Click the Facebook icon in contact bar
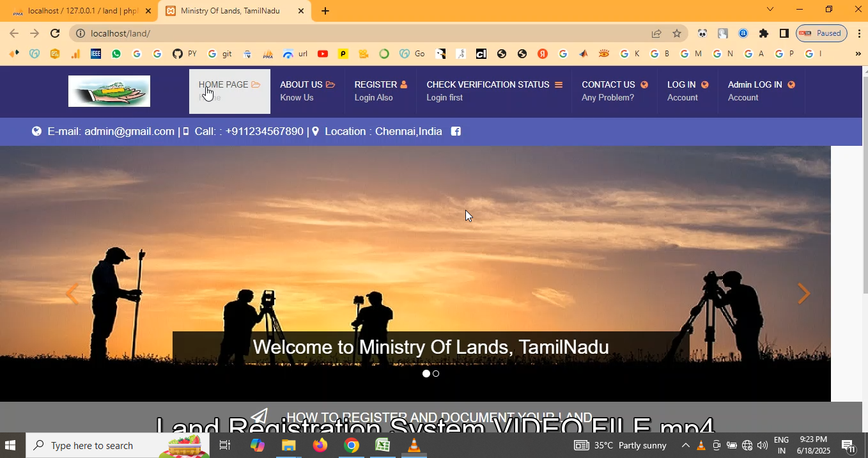 click(456, 132)
